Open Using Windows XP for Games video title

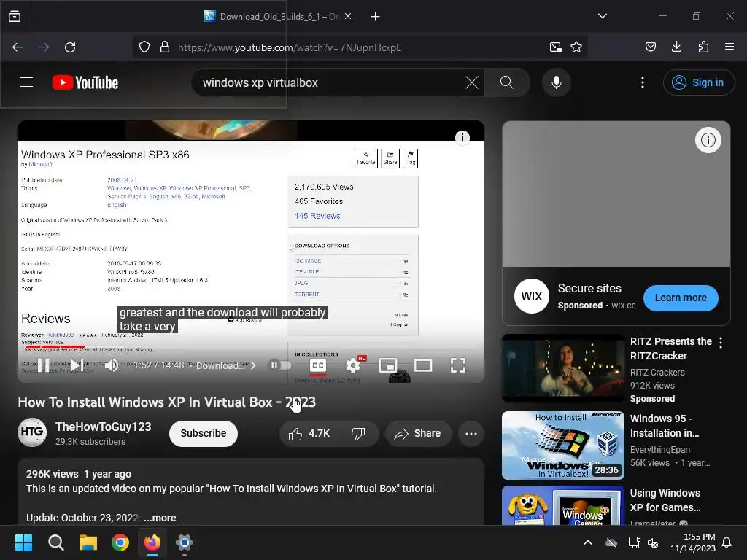pyautogui.click(x=665, y=500)
